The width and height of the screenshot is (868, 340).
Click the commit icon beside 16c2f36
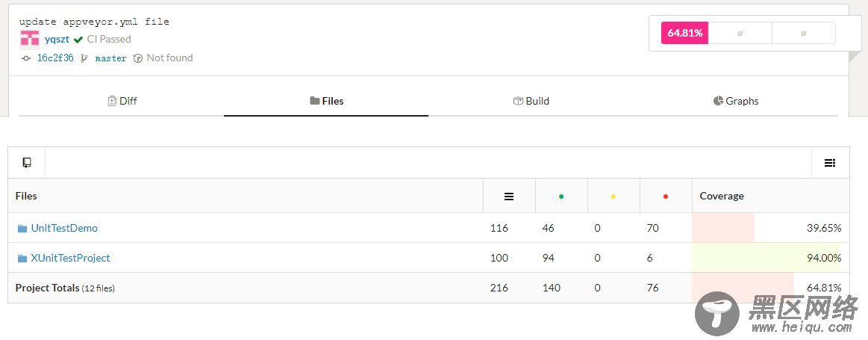(25, 58)
